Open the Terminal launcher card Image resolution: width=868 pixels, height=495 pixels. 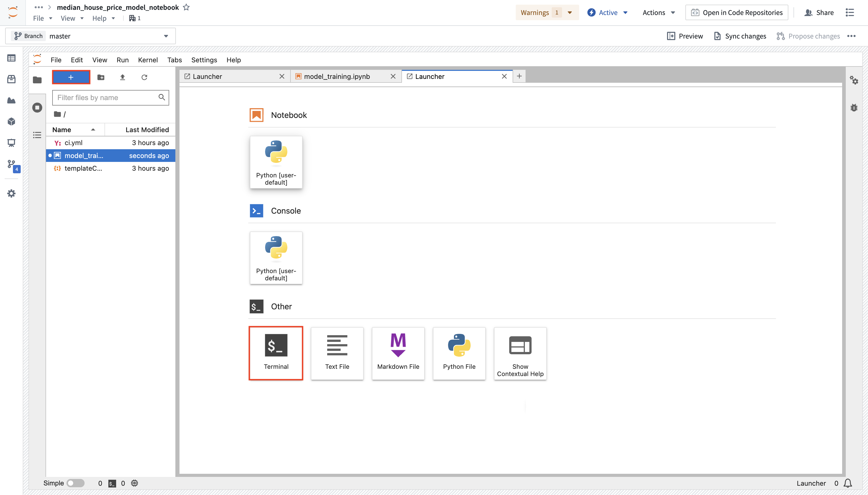click(276, 353)
